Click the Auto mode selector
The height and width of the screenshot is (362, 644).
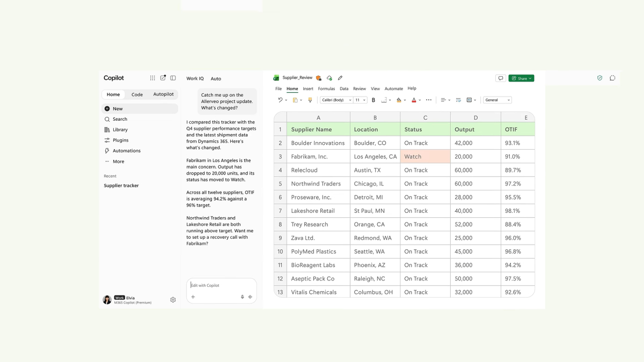pyautogui.click(x=216, y=79)
